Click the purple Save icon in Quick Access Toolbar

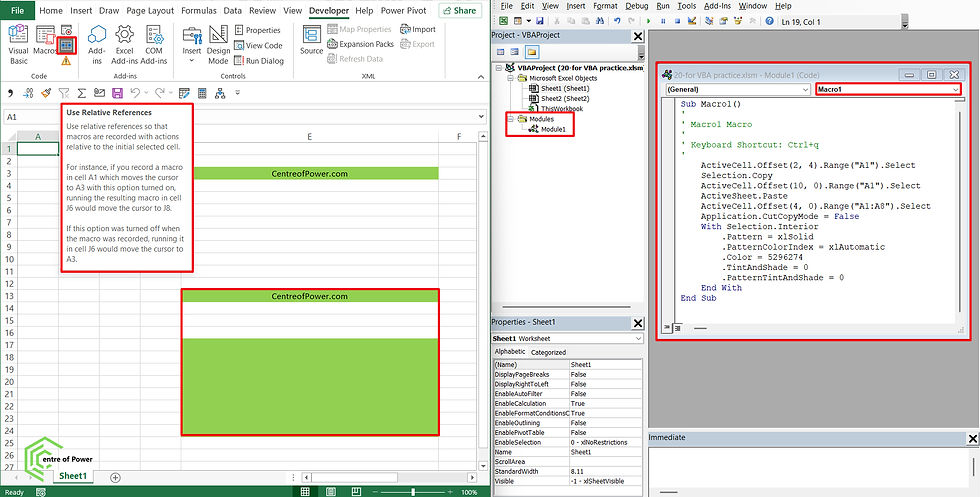pos(117,93)
